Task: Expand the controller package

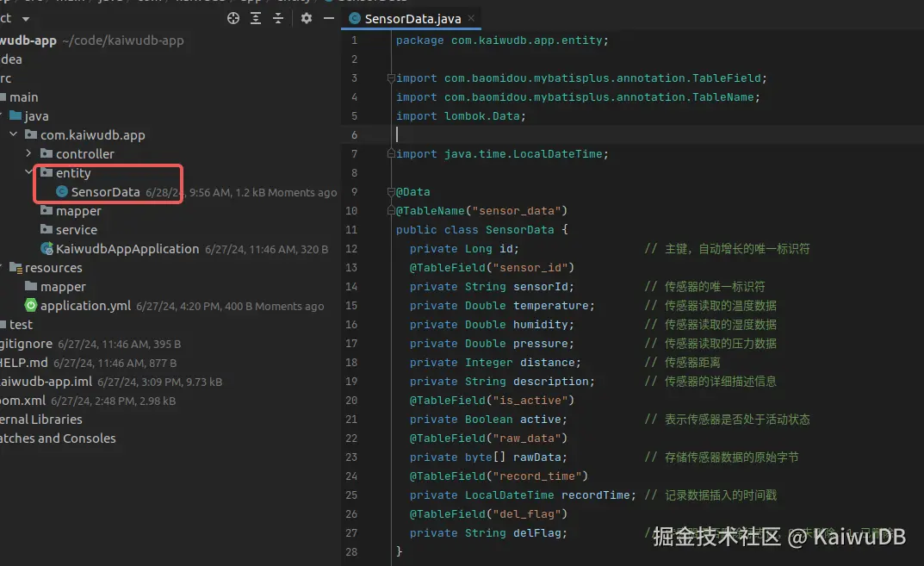Action: tap(29, 153)
